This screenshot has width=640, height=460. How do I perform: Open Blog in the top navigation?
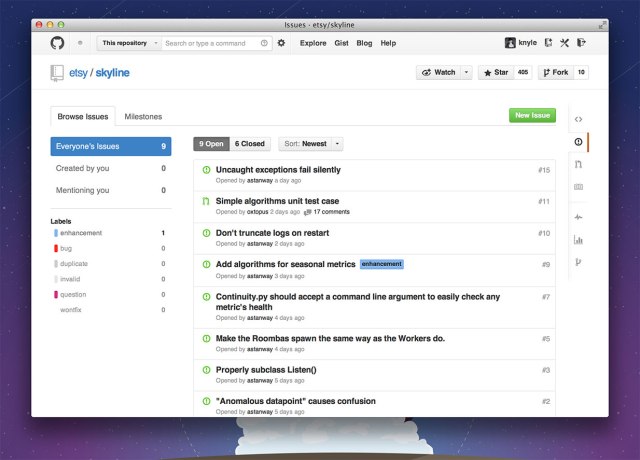(x=364, y=43)
